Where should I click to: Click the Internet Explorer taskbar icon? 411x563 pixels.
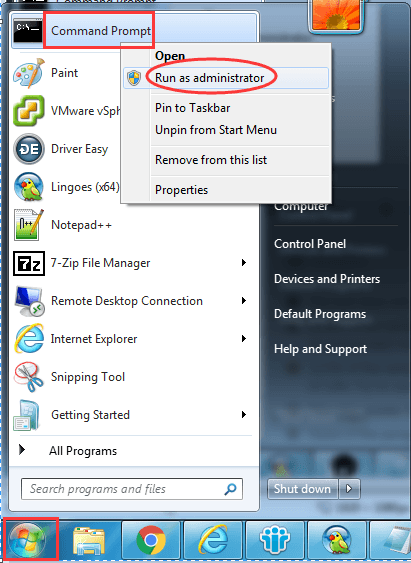(213, 540)
